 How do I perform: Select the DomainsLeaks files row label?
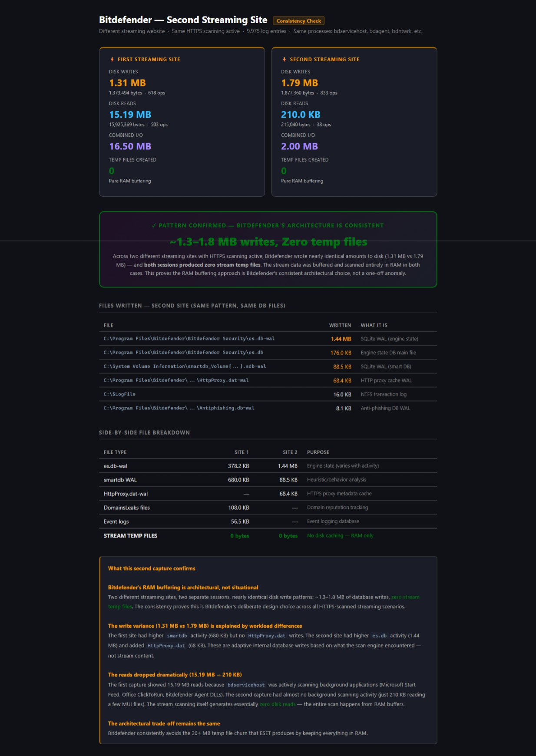tap(126, 508)
